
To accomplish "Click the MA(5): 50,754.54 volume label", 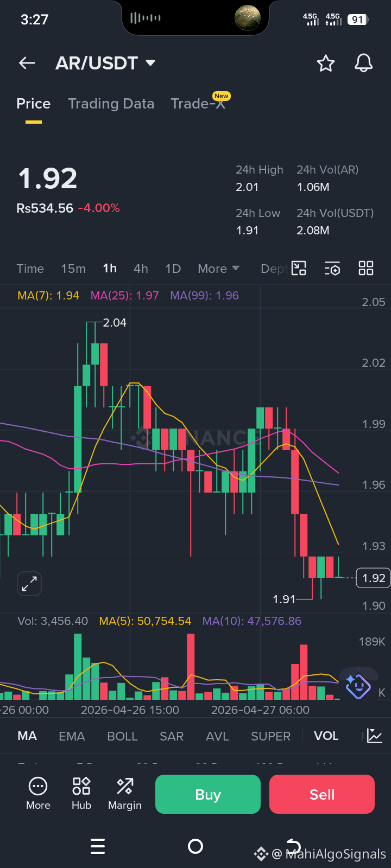I will [x=145, y=621].
